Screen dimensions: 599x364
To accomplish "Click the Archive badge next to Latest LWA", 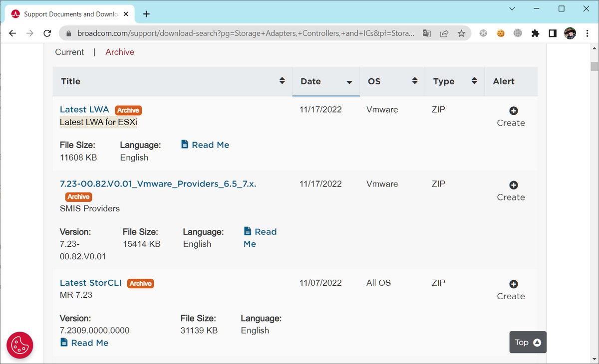I will (x=128, y=110).
